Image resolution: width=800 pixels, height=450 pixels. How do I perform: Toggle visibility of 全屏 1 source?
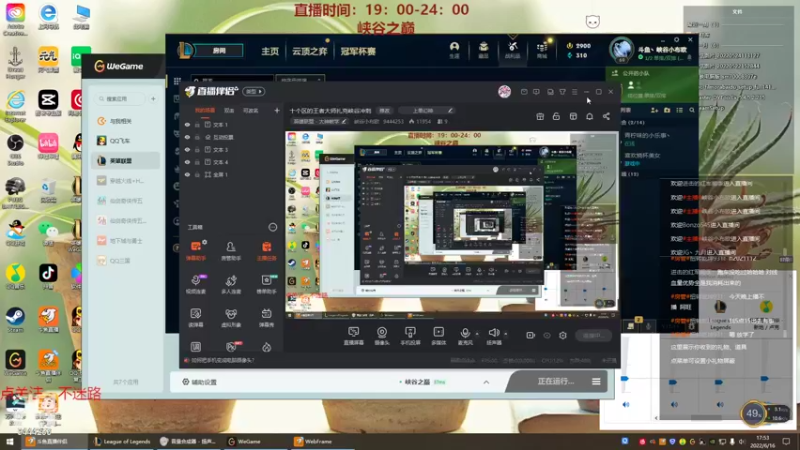[187, 174]
